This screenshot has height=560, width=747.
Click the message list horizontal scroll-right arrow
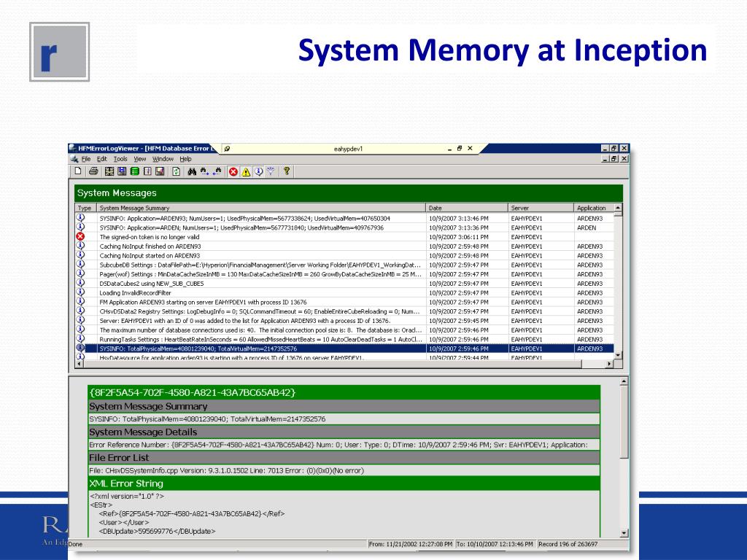point(609,364)
